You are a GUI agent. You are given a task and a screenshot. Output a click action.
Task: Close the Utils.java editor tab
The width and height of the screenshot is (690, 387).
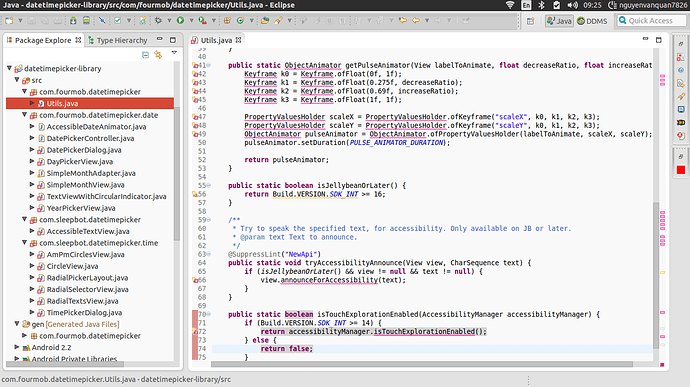[x=239, y=40]
